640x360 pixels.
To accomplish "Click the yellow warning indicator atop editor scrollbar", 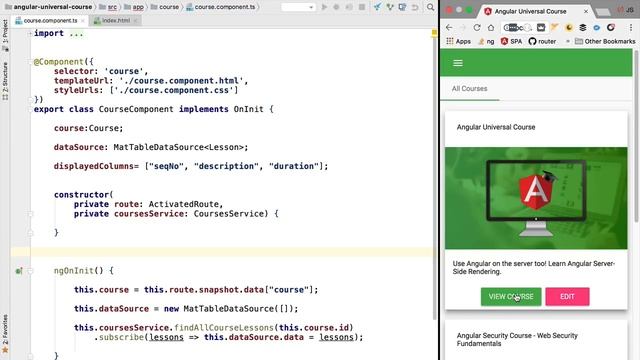I will (x=434, y=33).
